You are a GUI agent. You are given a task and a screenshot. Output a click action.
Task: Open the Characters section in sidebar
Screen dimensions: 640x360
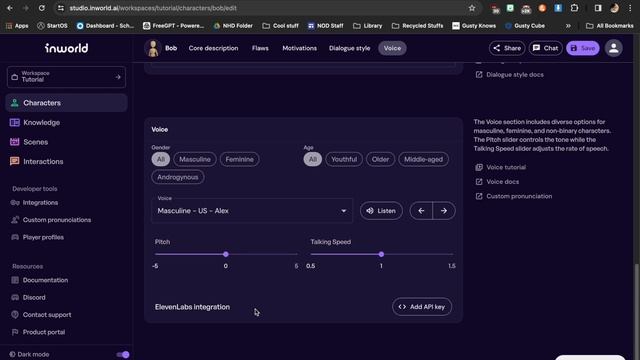point(67,103)
